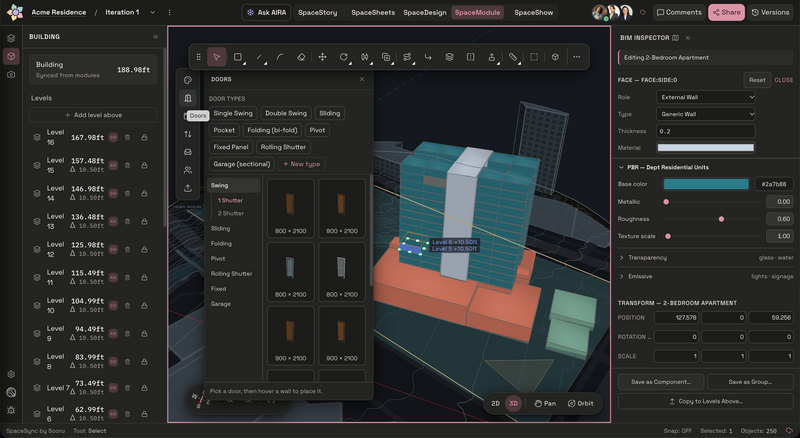Close the Doors panel
The image size is (800, 438).
click(x=362, y=79)
